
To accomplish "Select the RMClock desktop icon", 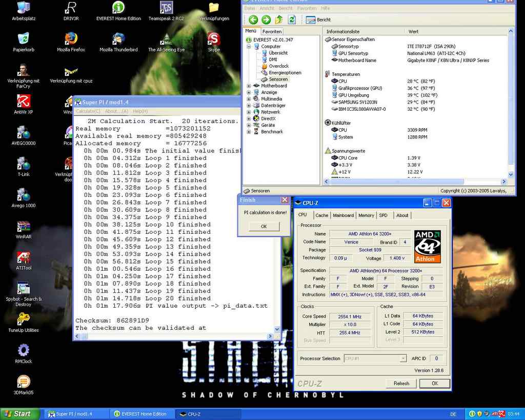I will click(x=24, y=354).
